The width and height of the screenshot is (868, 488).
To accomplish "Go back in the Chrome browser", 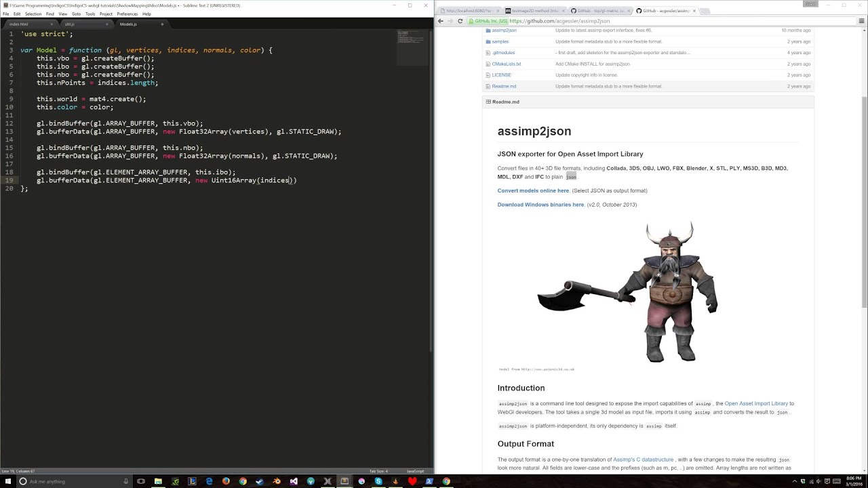I will tap(441, 21).
